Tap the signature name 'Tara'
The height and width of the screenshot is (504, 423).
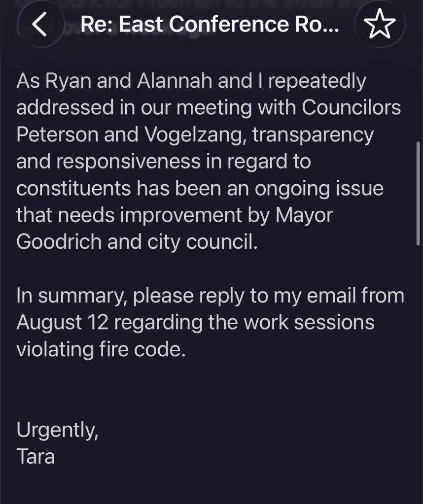[x=35, y=456]
